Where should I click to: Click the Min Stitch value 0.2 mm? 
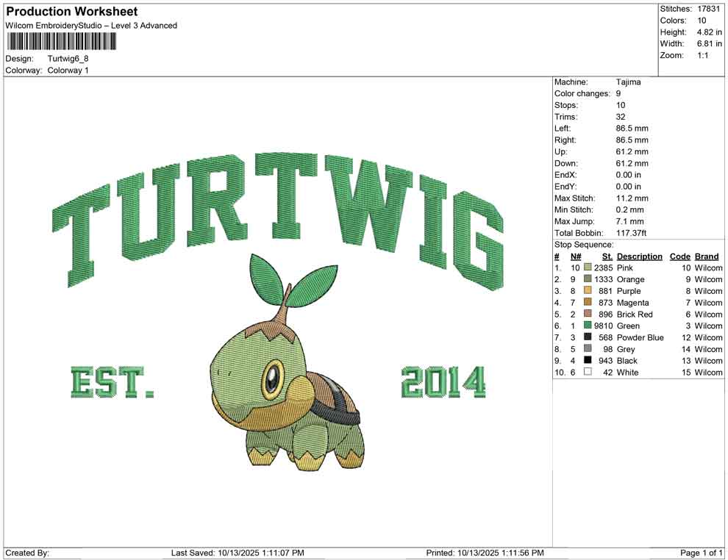click(630, 209)
